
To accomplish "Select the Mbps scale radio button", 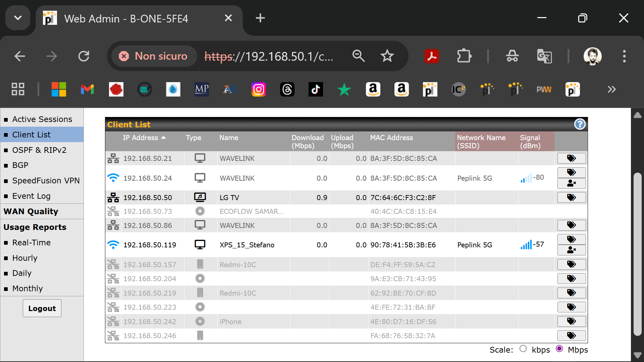I will 559,349.
